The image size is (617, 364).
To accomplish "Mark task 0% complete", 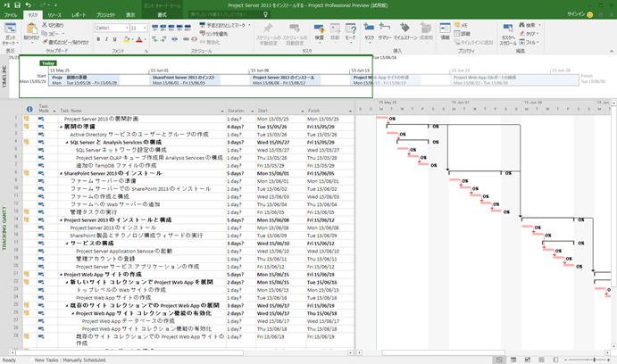I will tap(154, 28).
